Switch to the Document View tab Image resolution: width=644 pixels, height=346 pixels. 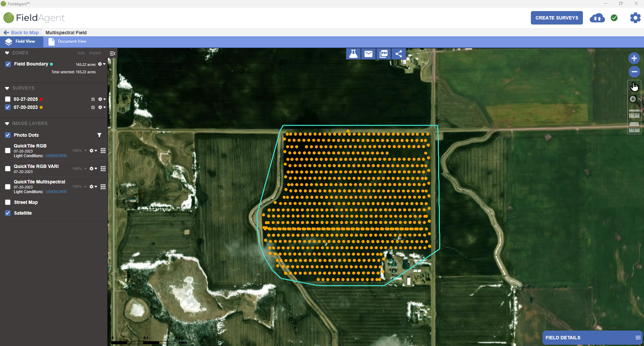pyautogui.click(x=67, y=42)
